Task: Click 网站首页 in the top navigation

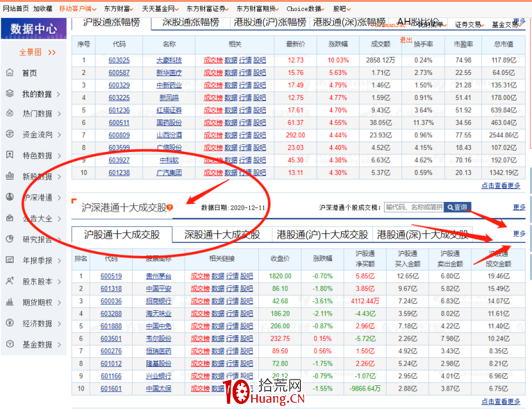Action: (15, 8)
